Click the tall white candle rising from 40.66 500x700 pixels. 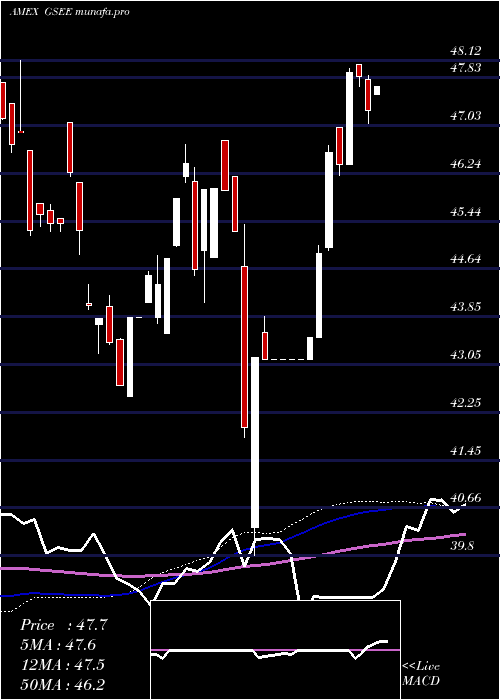click(254, 442)
